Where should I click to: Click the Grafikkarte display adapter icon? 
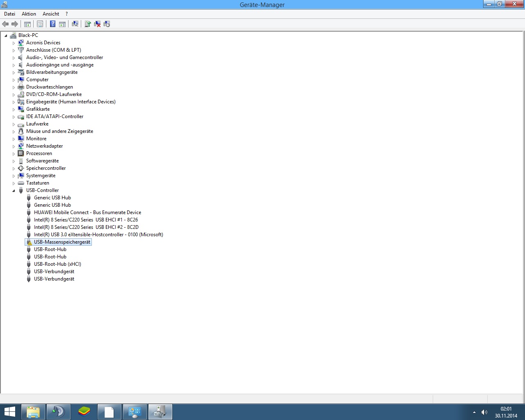[x=21, y=109]
